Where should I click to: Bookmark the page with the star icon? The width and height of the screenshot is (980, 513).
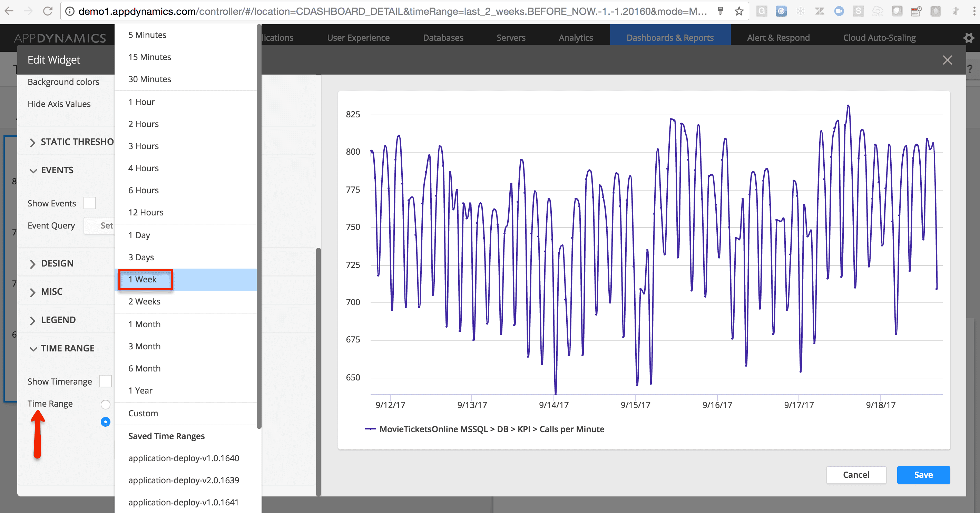[739, 11]
